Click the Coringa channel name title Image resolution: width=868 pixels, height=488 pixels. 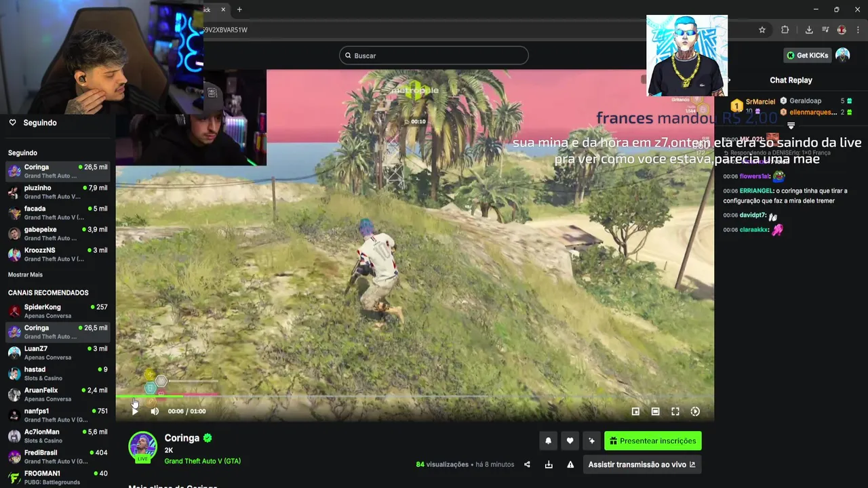point(182,438)
